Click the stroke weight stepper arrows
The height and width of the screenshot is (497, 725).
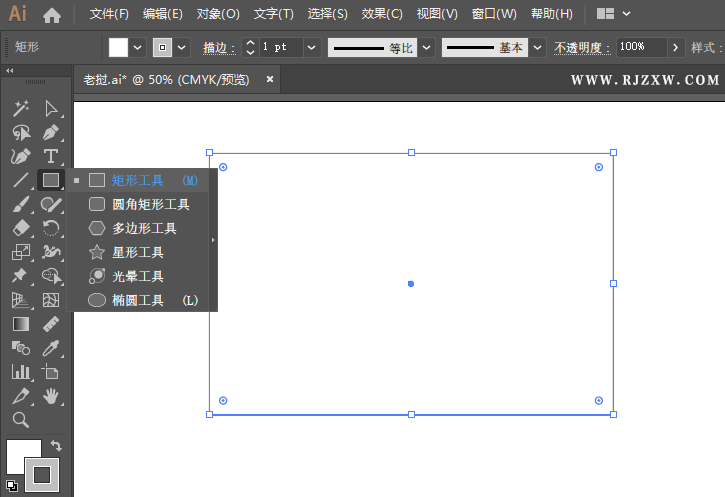[250, 47]
